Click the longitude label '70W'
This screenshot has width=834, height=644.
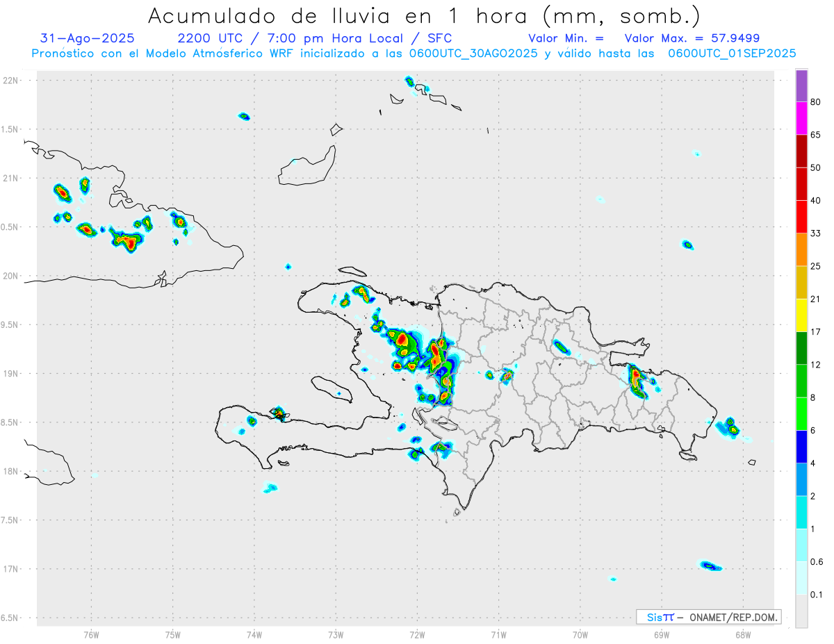(x=580, y=634)
